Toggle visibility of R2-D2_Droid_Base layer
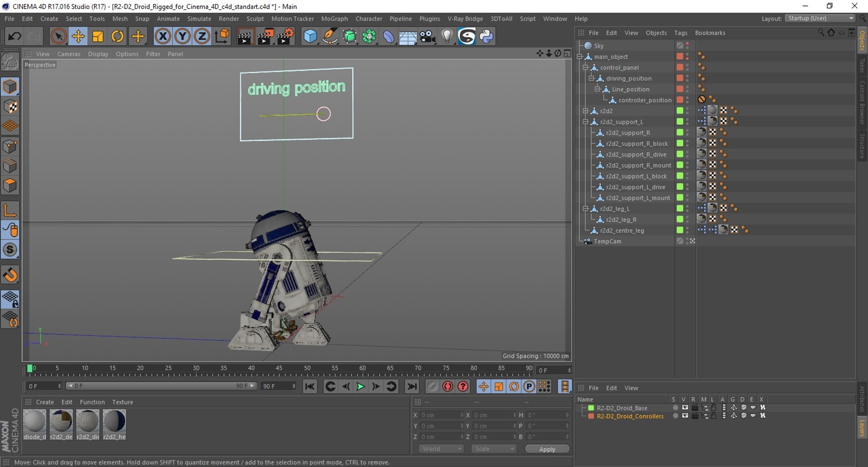Viewport: 868px width, 467px height. pos(685,408)
